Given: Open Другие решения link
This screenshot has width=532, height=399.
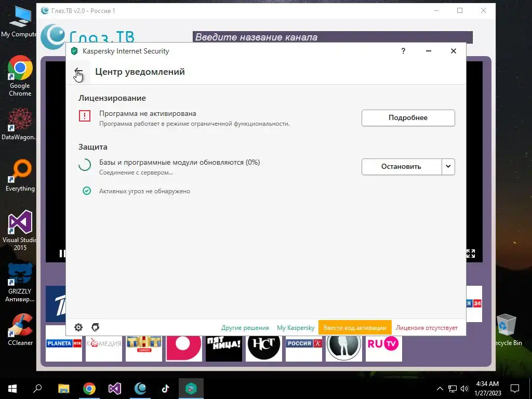Looking at the screenshot, I should click(245, 328).
